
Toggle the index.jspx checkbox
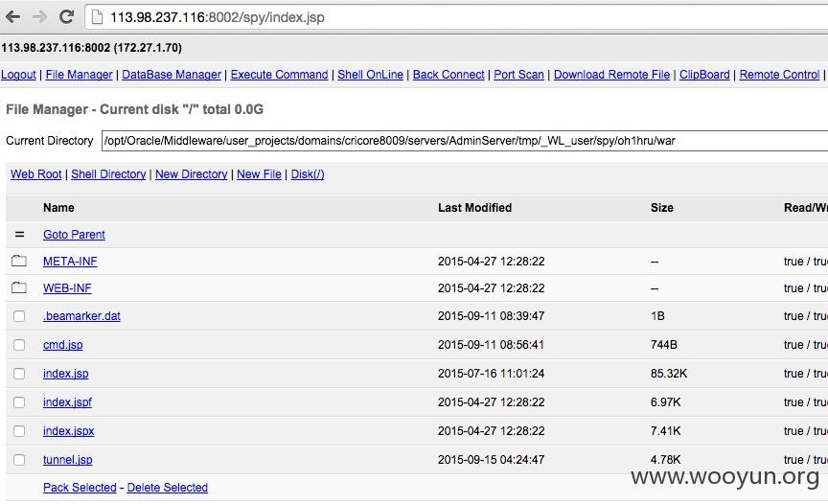click(19, 431)
